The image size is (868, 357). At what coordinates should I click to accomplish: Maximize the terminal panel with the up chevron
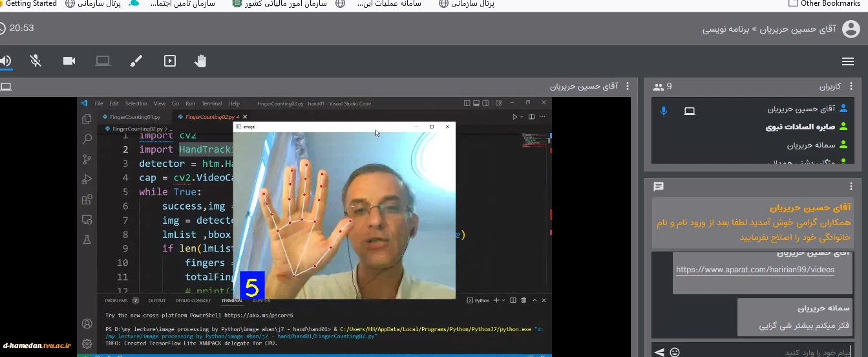click(534, 301)
